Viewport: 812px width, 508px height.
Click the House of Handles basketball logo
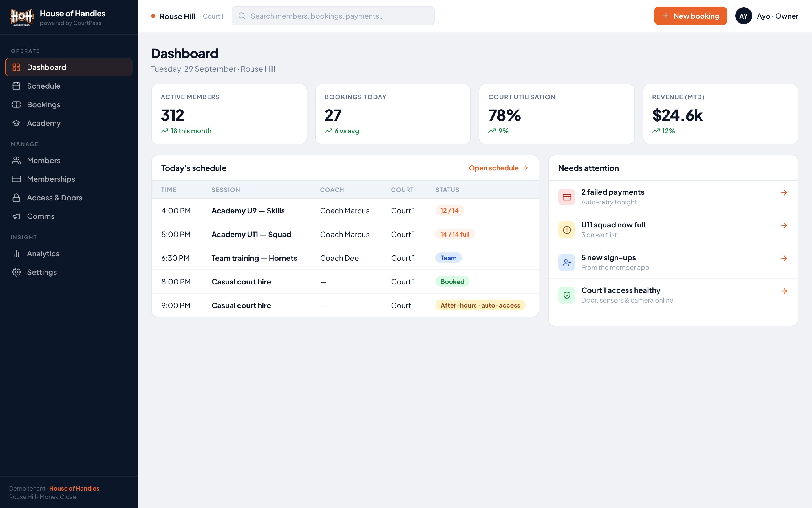coord(21,17)
